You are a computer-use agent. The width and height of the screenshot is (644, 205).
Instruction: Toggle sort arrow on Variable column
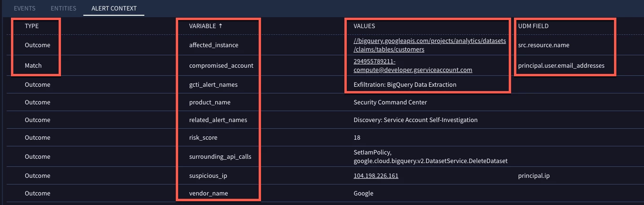pos(220,26)
